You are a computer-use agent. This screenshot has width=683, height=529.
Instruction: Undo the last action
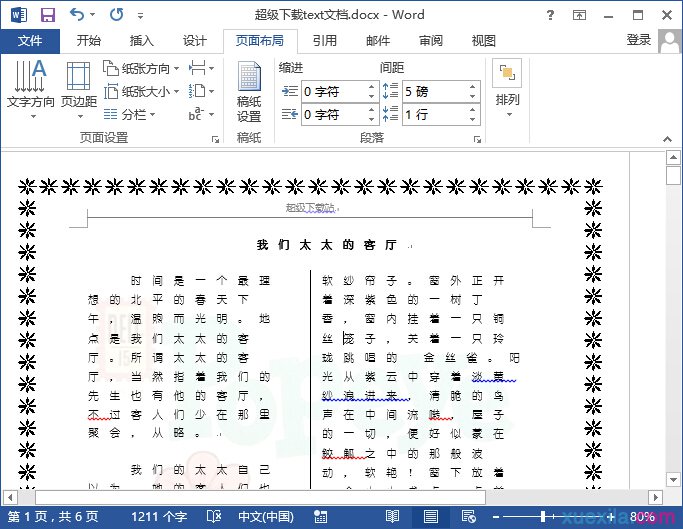77,15
